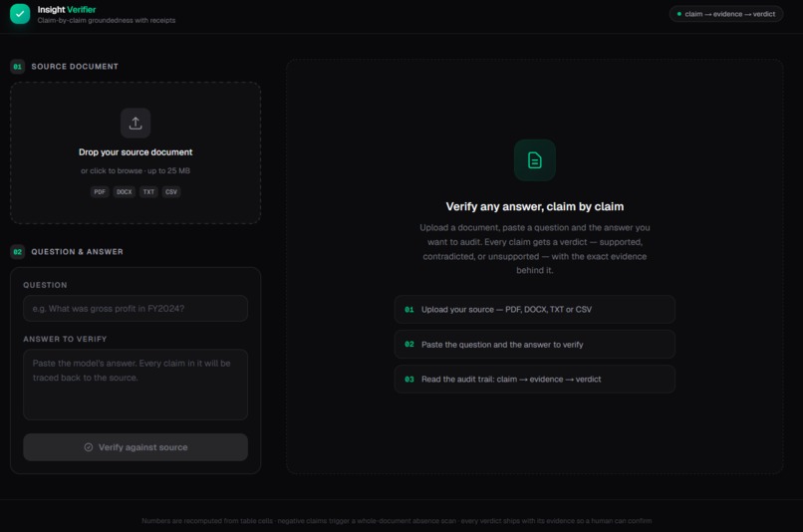Click the green document icon in center panel
The width and height of the screenshot is (803, 532).
point(535,160)
